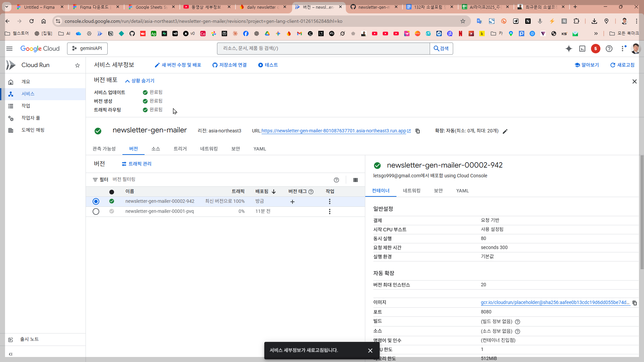Open 트래픽 관리 link
This screenshot has width=644, height=362.
(x=137, y=164)
